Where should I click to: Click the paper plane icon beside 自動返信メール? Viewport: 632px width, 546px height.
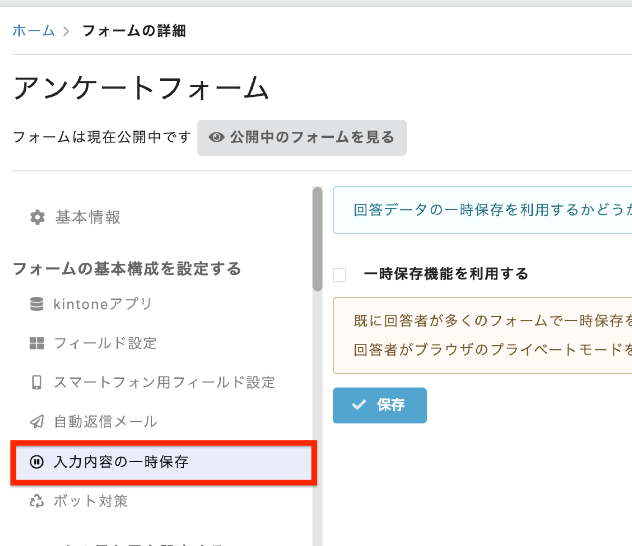[x=37, y=421]
